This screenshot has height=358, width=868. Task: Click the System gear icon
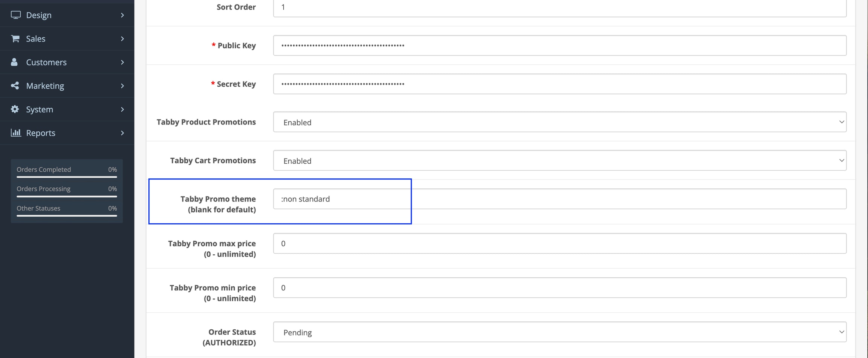pos(15,109)
